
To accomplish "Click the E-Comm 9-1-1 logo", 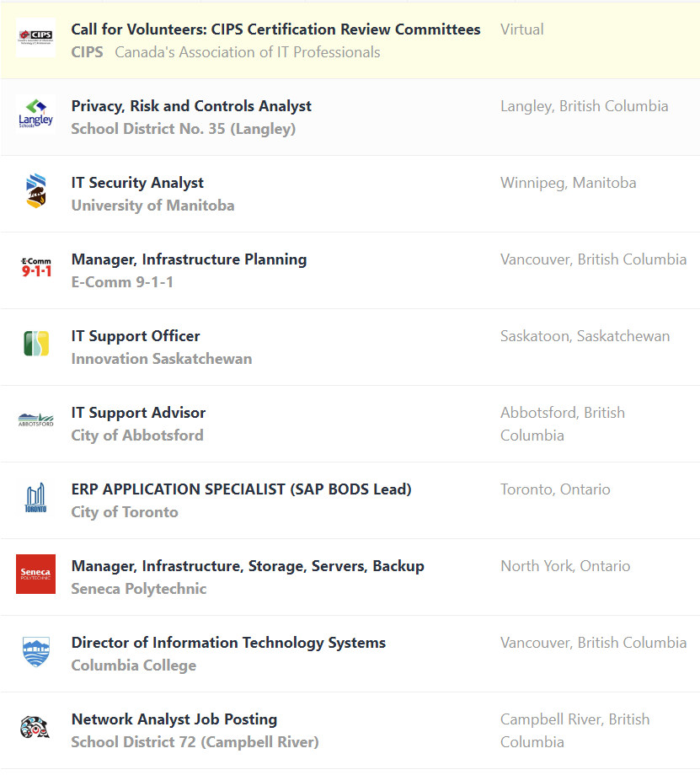I will 35,268.
